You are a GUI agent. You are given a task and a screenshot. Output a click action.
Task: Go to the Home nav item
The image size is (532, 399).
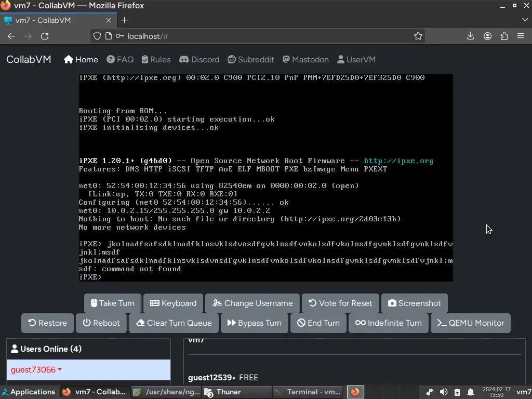coord(81,59)
